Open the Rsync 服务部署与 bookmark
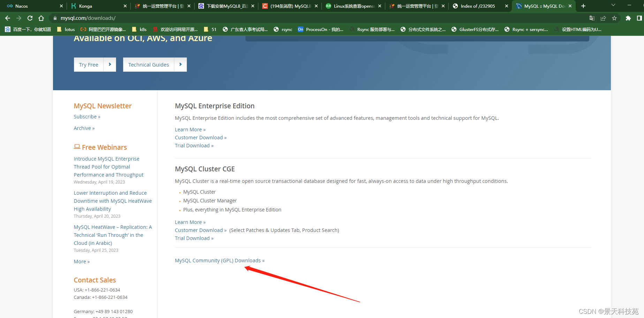This screenshot has width=644, height=318. coord(372,30)
